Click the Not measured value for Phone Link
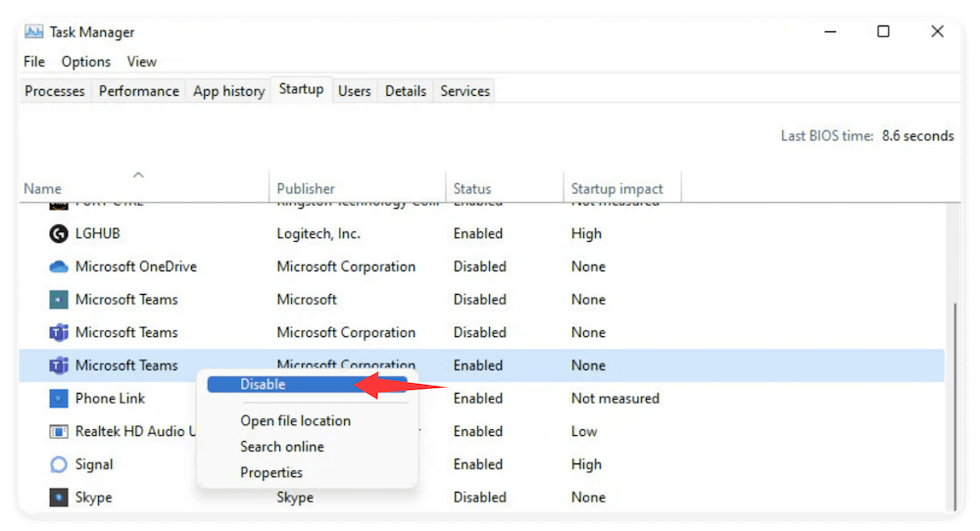 coord(615,399)
